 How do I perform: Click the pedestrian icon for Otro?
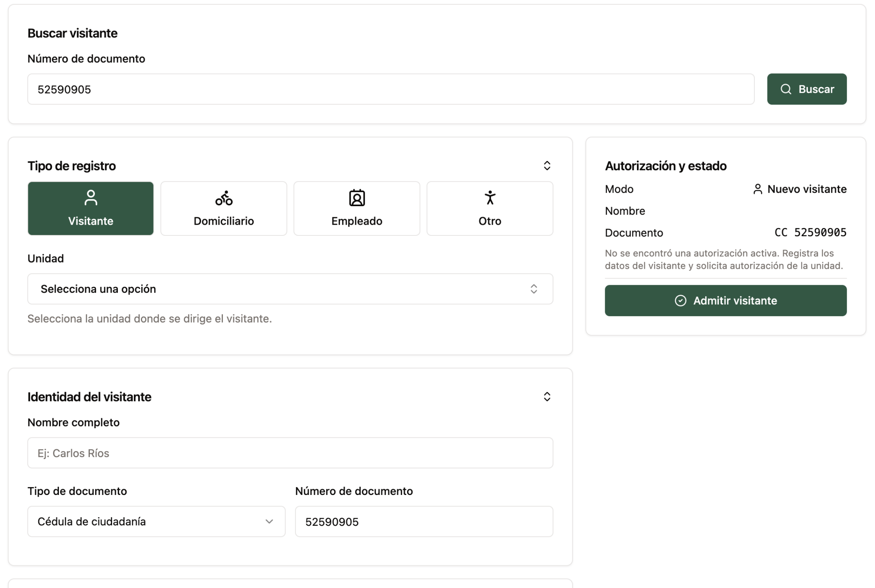490,198
